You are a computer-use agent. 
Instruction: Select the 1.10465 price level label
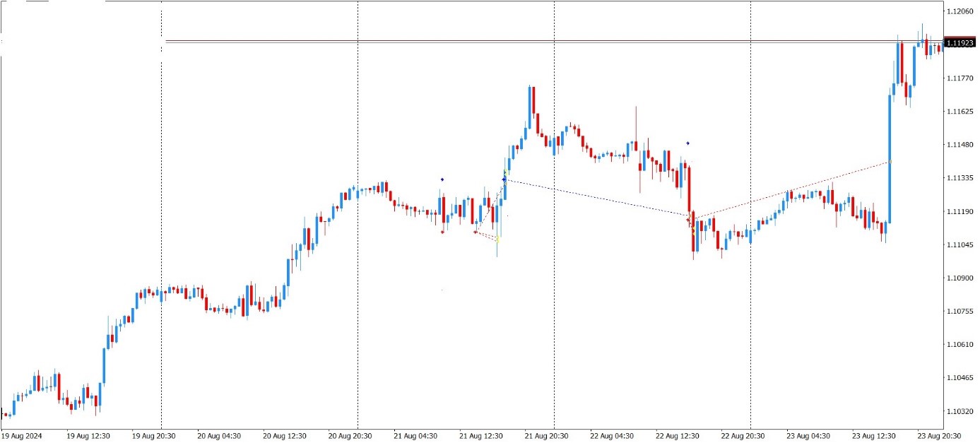pos(961,377)
